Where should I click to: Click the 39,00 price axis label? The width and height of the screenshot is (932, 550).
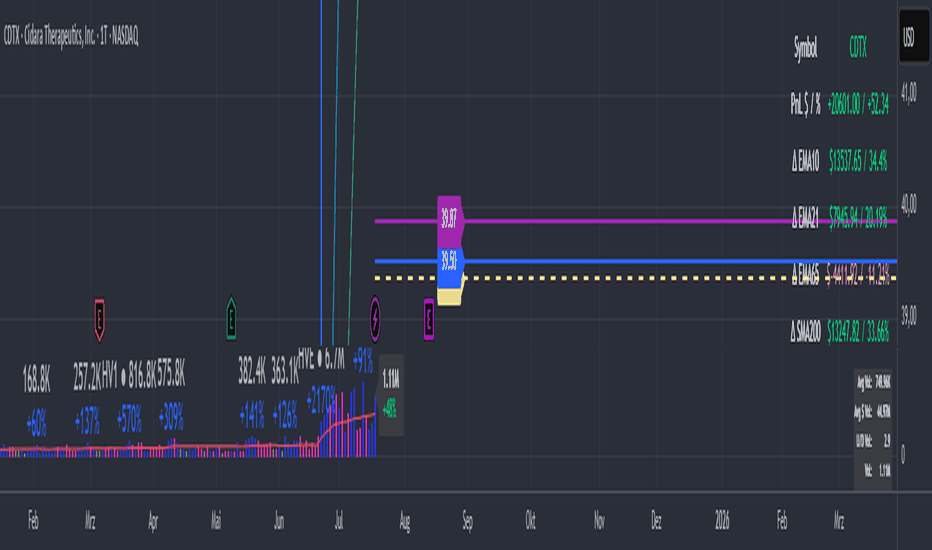click(x=909, y=316)
